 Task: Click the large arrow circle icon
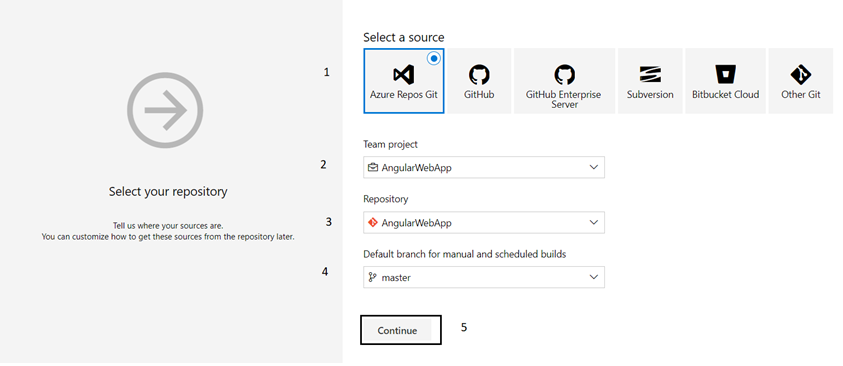(165, 110)
